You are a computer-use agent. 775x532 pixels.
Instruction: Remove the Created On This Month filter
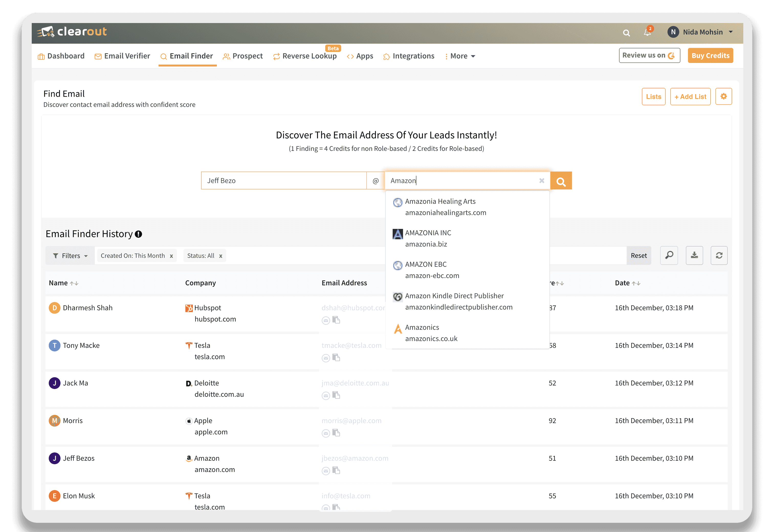tap(171, 256)
